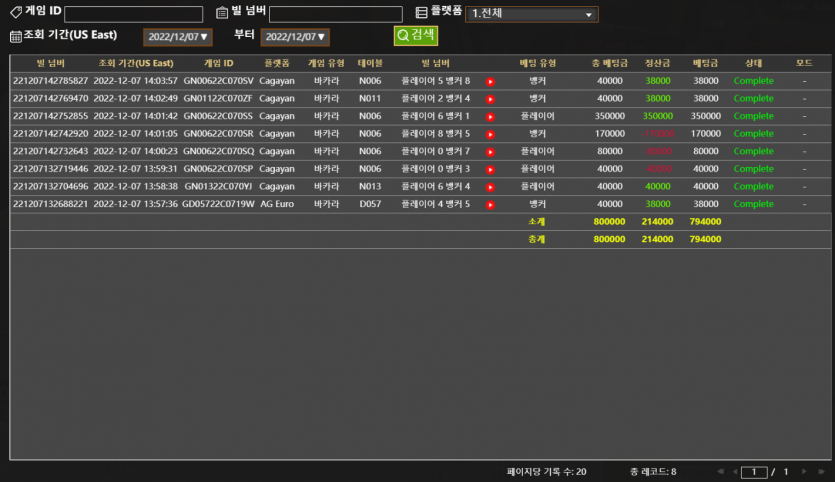Go to first page arrow

click(721, 471)
